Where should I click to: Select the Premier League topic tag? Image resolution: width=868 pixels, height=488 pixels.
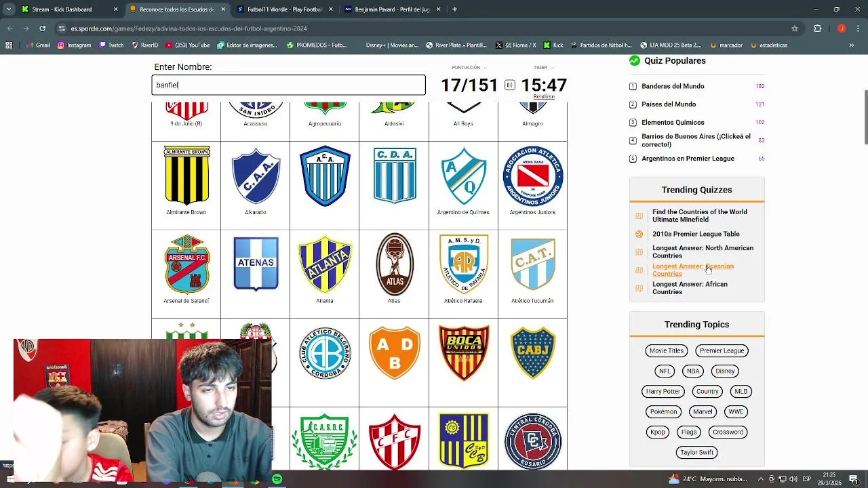click(722, 350)
